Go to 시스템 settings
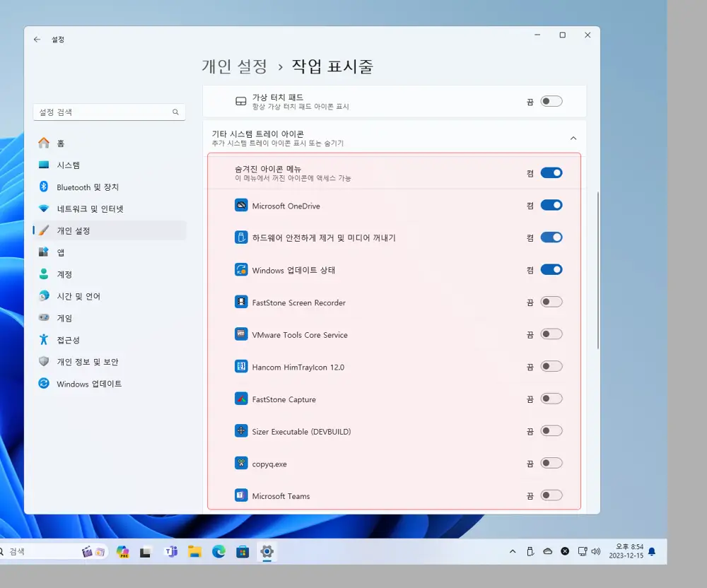 coord(110,165)
